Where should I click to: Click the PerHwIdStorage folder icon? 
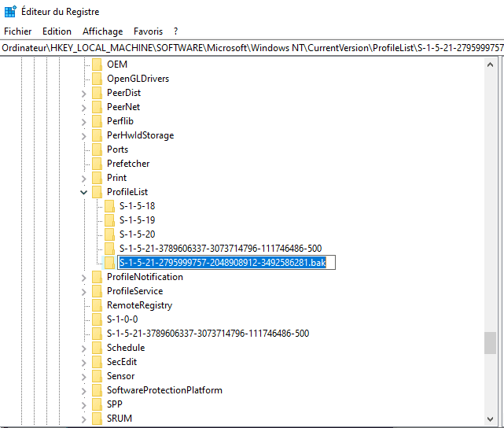[97, 135]
